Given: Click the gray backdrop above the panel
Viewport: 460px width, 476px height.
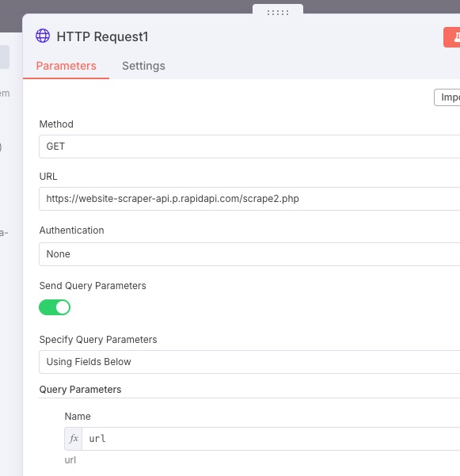Looking at the screenshot, I should coord(121,6).
